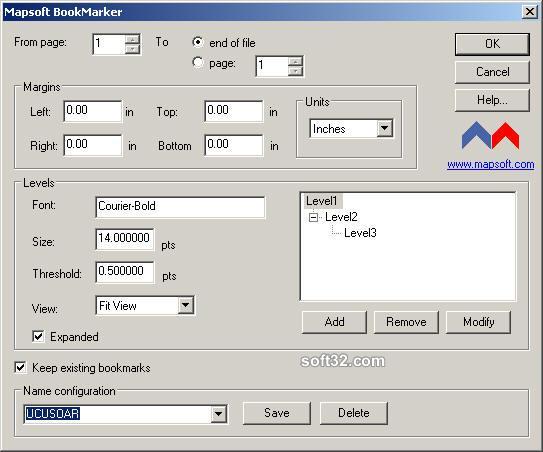This screenshot has width=543, height=452.
Task: Click the UCUSOAR configuration name field
Action: (x=118, y=414)
